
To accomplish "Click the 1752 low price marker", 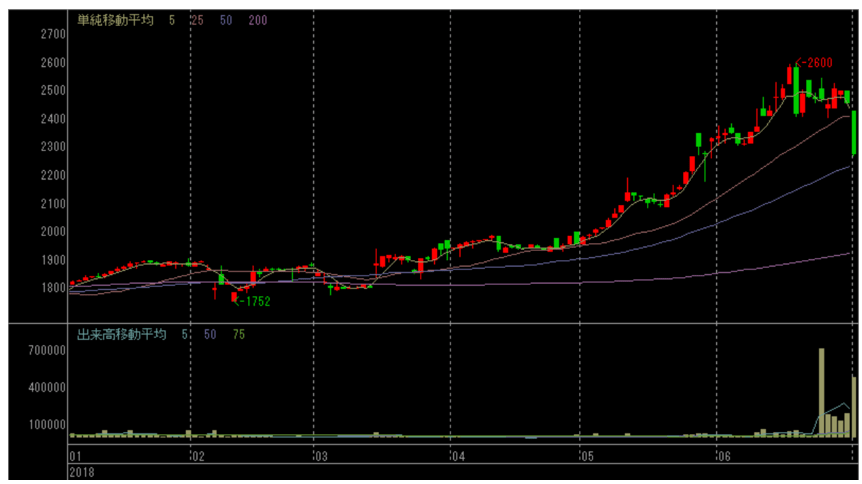I will pyautogui.click(x=254, y=300).
